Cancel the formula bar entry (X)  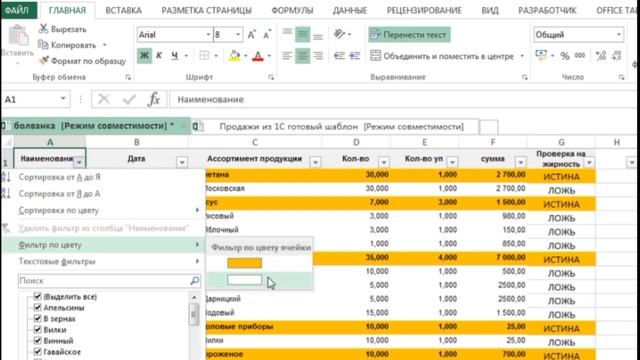[x=104, y=99]
